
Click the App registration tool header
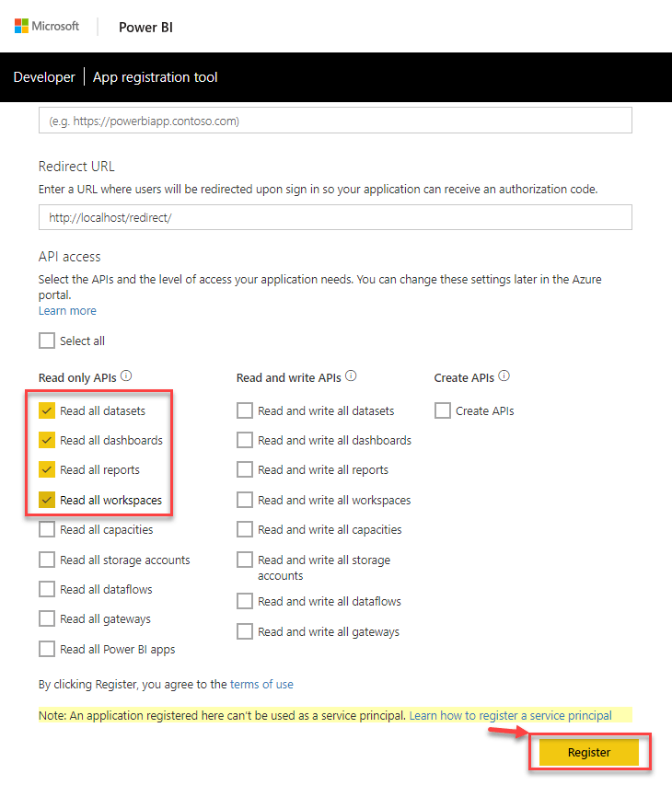155,77
